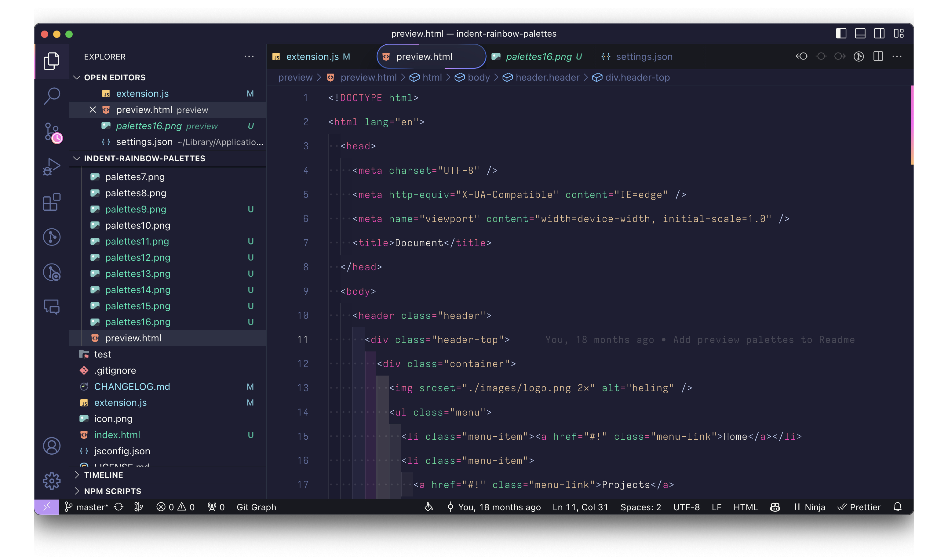Toggle the bottom panel layout button
The image size is (948, 560).
pos(860,34)
